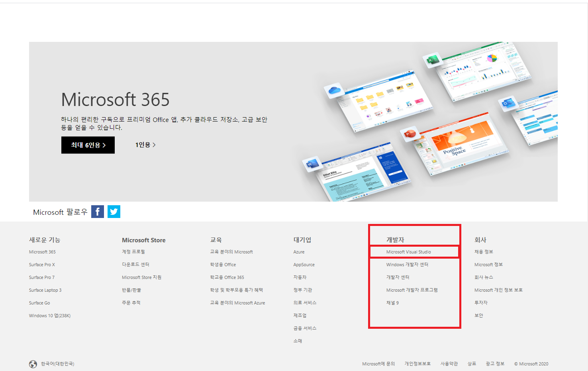Click the Office apps banner image
This screenshot has height=371, width=588.
pos(430,122)
